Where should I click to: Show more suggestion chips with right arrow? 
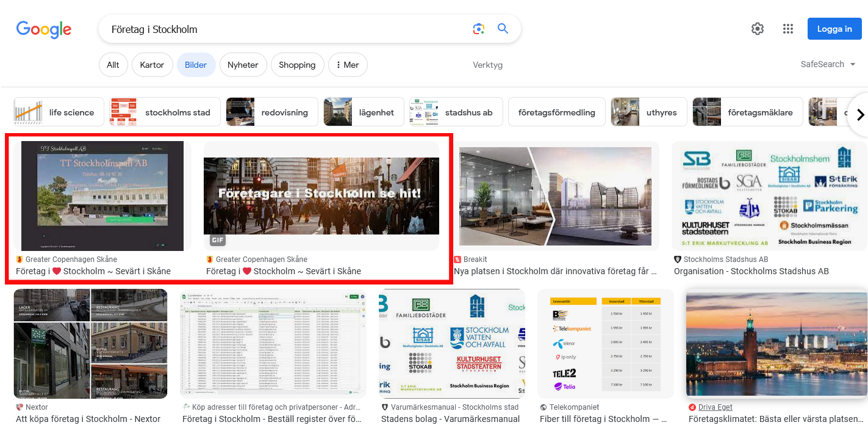860,114
